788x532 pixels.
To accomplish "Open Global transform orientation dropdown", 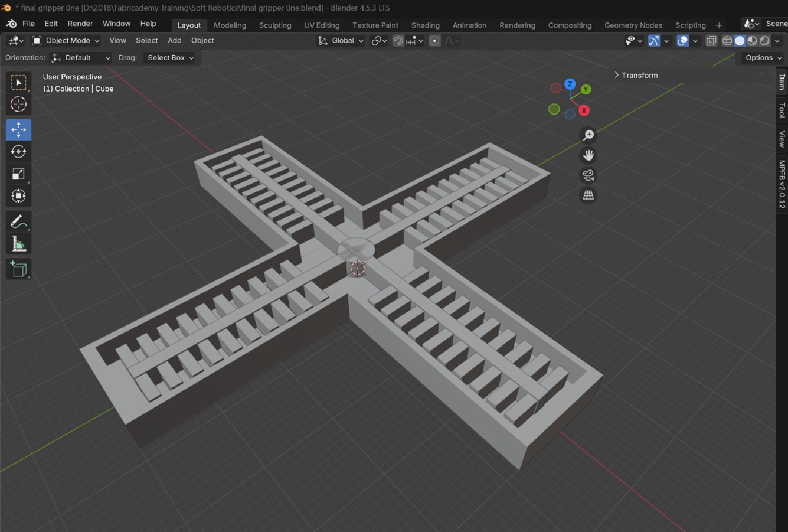I will 341,41.
